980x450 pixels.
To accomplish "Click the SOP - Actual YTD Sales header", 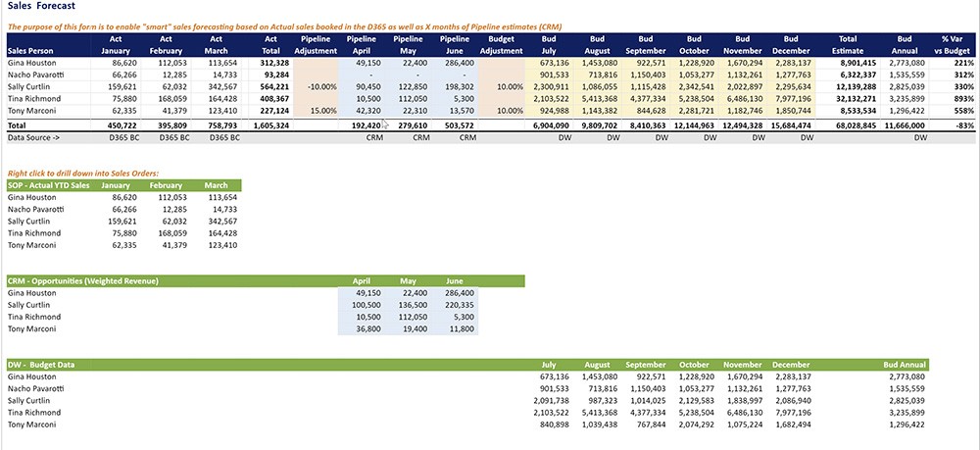I will click(47, 184).
